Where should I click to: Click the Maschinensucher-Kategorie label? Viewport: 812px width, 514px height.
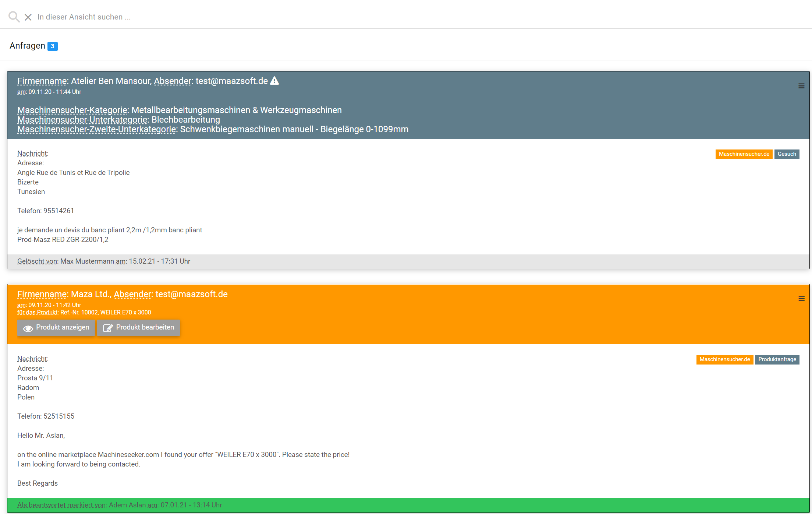[x=72, y=110]
